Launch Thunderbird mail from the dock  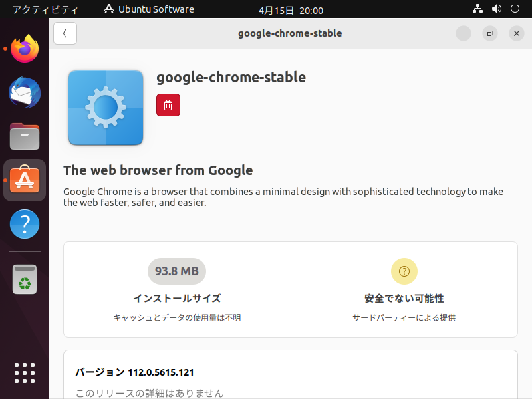pos(25,92)
